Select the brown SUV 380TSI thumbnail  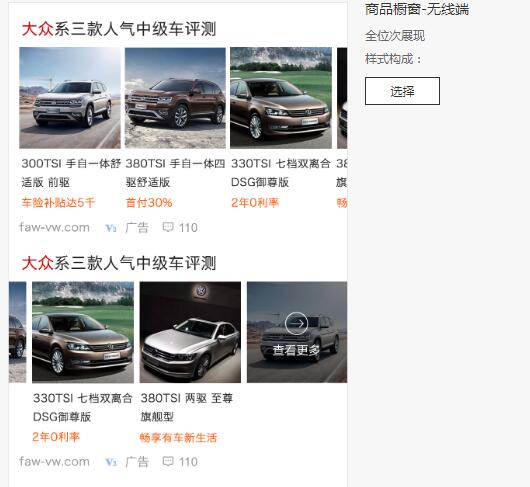point(175,98)
